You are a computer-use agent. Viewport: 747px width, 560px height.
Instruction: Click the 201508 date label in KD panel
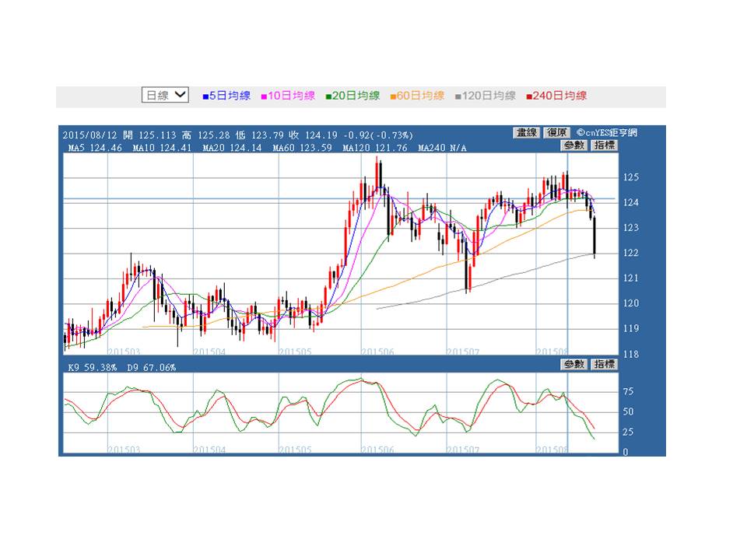click(x=552, y=450)
